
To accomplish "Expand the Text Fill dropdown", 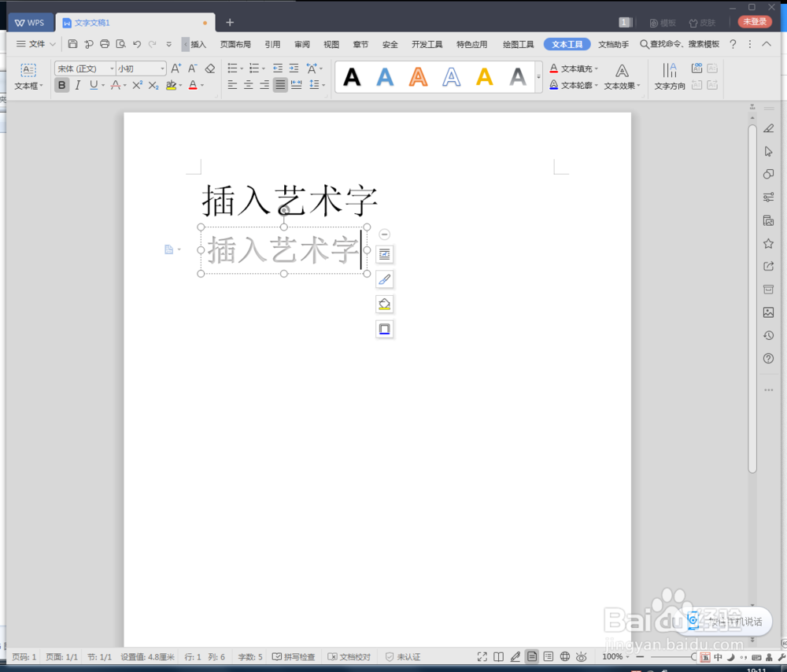I will click(x=597, y=68).
